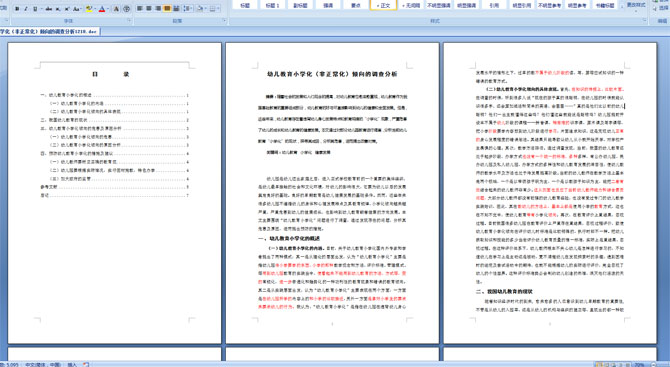Center the paragraph text
The height and width of the screenshot is (367, 670).
149,9
